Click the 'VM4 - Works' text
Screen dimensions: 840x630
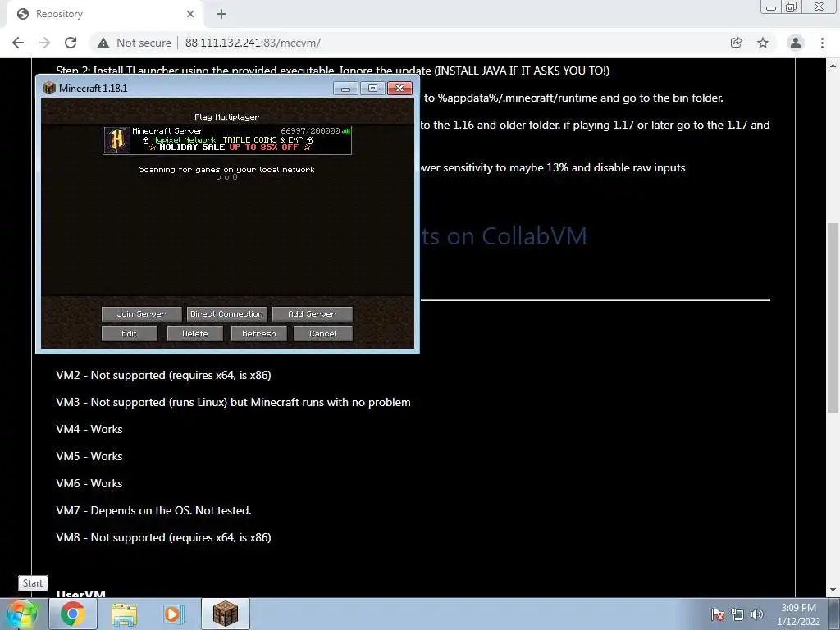(89, 430)
